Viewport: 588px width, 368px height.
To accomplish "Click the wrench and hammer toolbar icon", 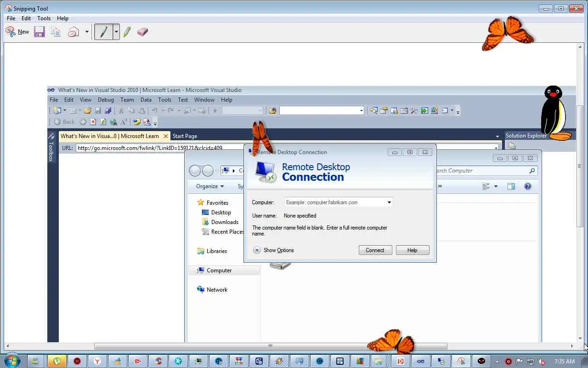I will (x=414, y=110).
